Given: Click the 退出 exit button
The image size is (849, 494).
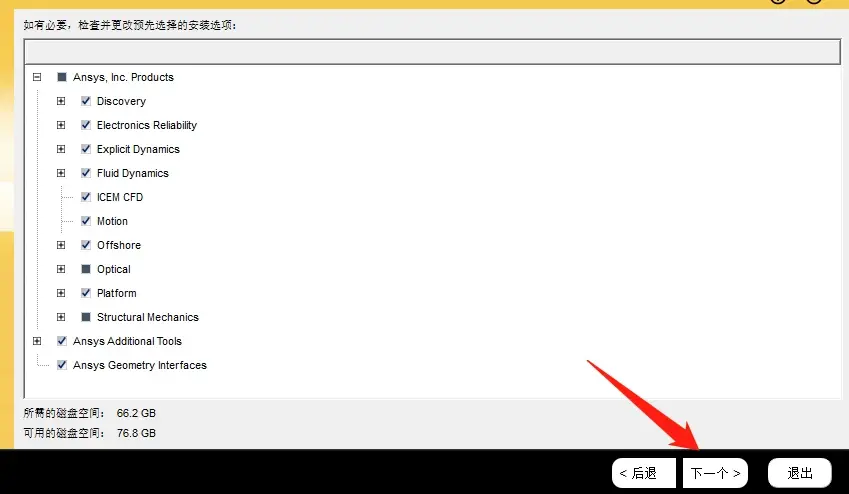Looking at the screenshot, I should click(x=800, y=473).
